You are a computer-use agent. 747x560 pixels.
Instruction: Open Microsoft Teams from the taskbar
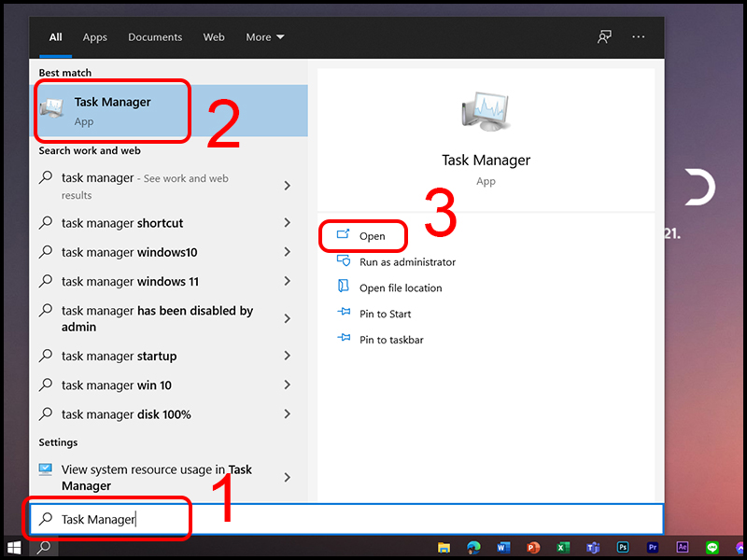(593, 548)
